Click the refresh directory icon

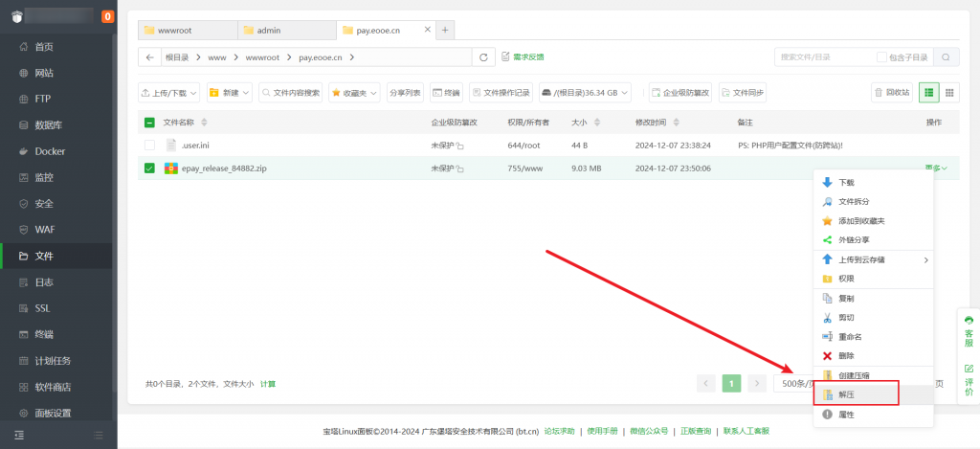pos(483,57)
